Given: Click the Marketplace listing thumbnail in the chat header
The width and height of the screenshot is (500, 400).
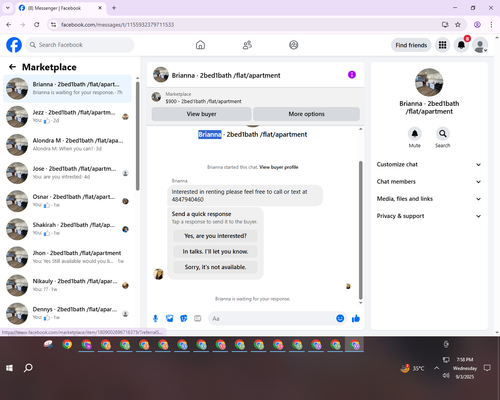Looking at the screenshot, I should (156, 97).
